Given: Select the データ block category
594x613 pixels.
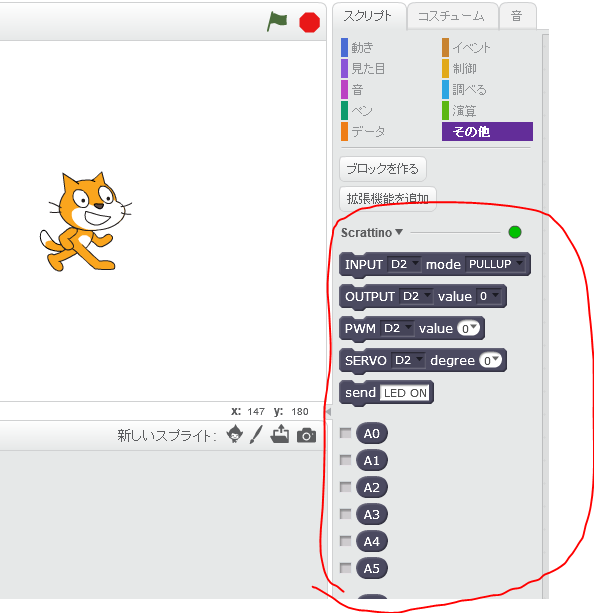Looking at the screenshot, I should [x=363, y=132].
